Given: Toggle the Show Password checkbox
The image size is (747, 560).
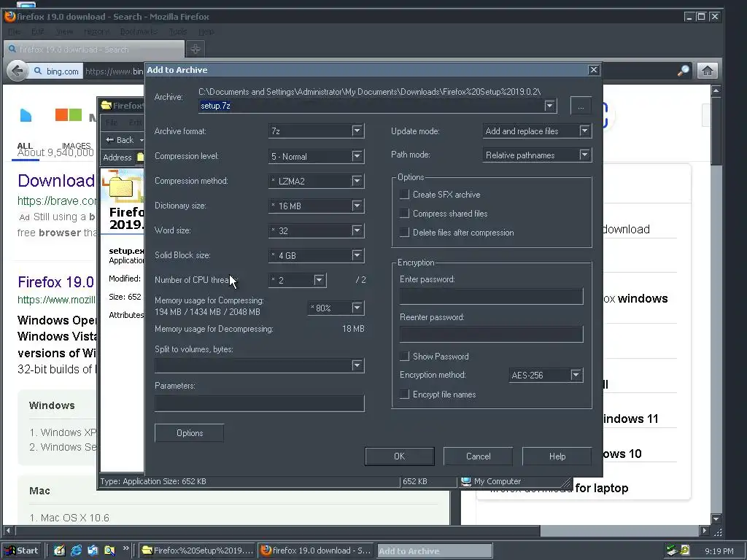Looking at the screenshot, I should [404, 356].
